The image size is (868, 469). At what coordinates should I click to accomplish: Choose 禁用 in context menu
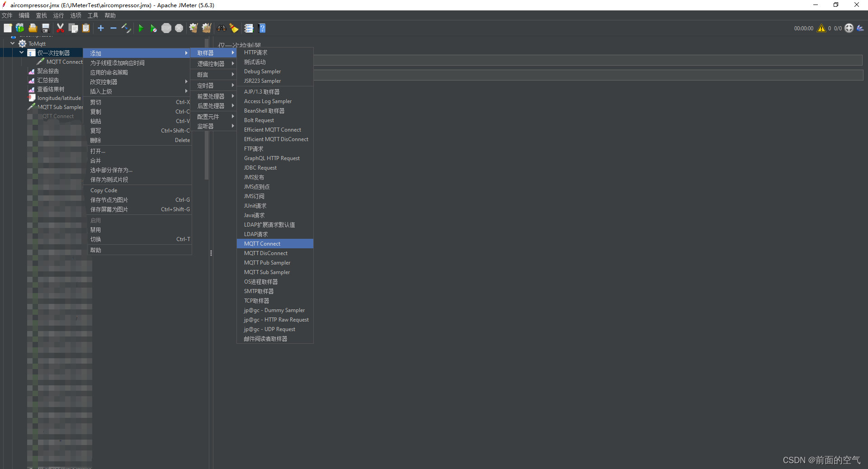pos(137,230)
